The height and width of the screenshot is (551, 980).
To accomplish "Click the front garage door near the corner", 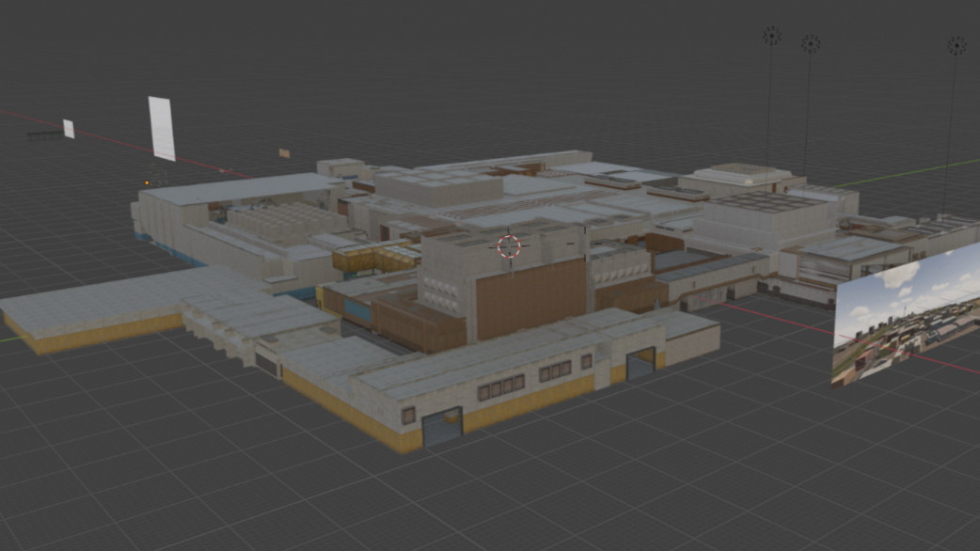I will click(x=441, y=427).
